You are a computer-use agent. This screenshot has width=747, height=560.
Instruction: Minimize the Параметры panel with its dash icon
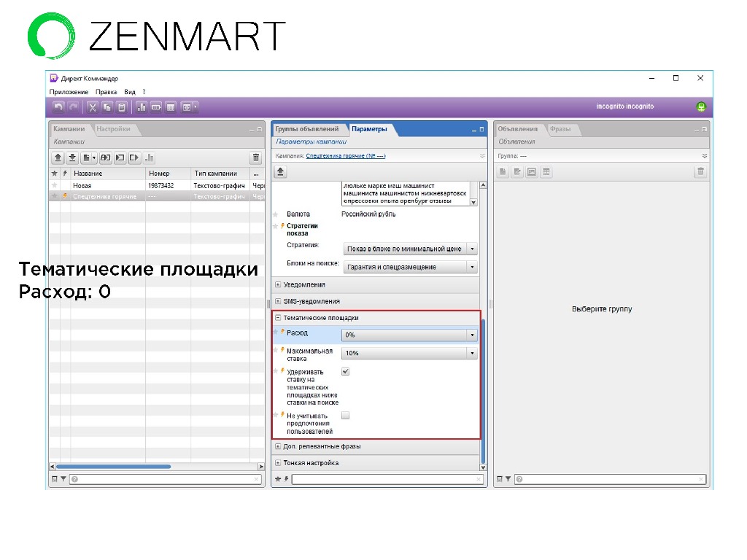474,130
